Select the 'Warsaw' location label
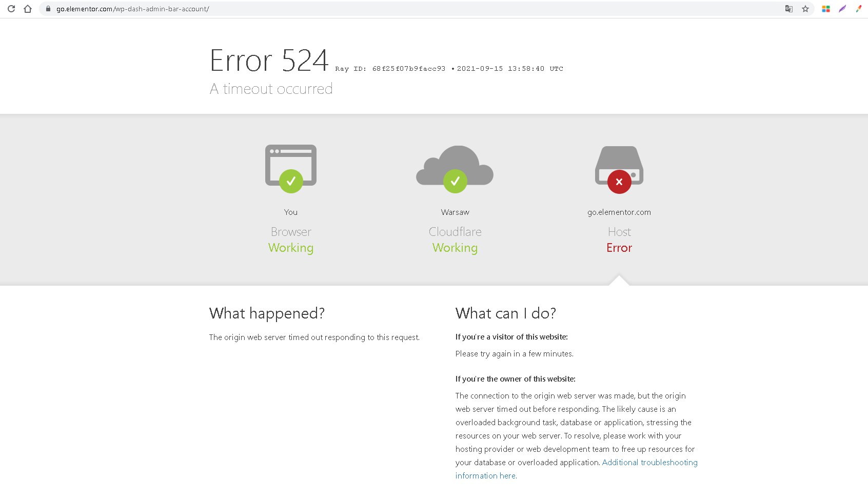This screenshot has width=868, height=498. 455,212
